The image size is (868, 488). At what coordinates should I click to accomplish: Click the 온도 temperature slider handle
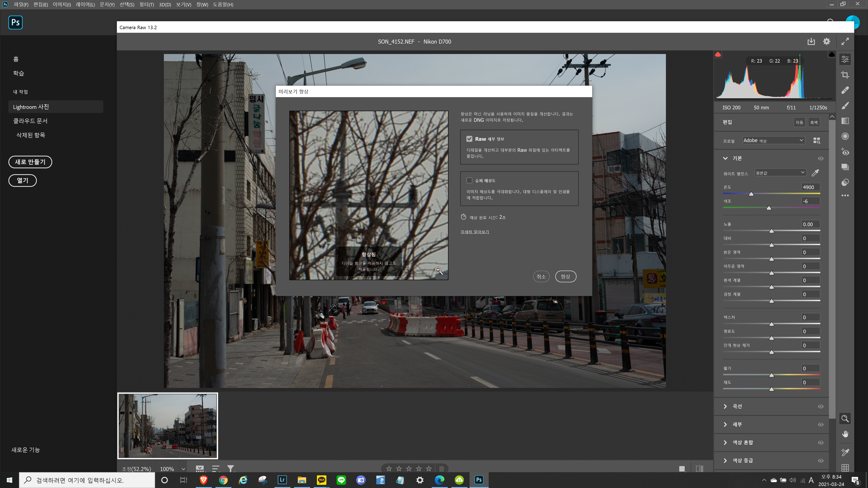point(751,194)
